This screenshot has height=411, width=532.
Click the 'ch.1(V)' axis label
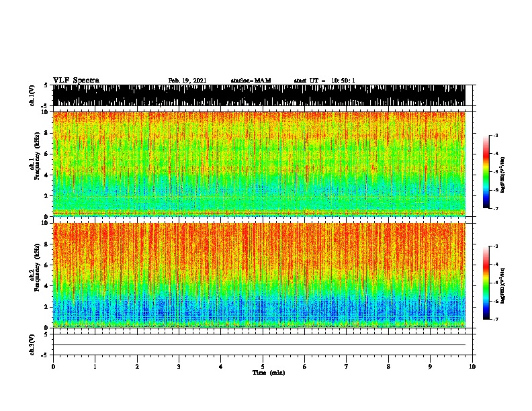click(x=32, y=95)
